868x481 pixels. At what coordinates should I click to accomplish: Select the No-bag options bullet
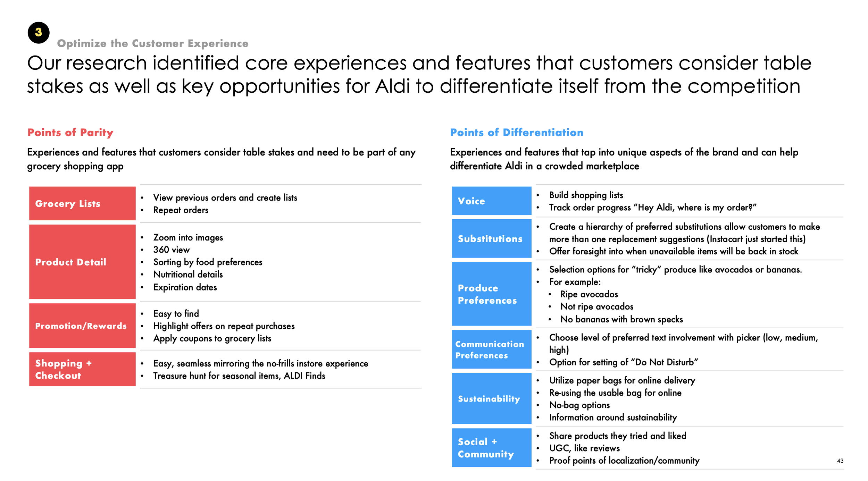click(579, 405)
